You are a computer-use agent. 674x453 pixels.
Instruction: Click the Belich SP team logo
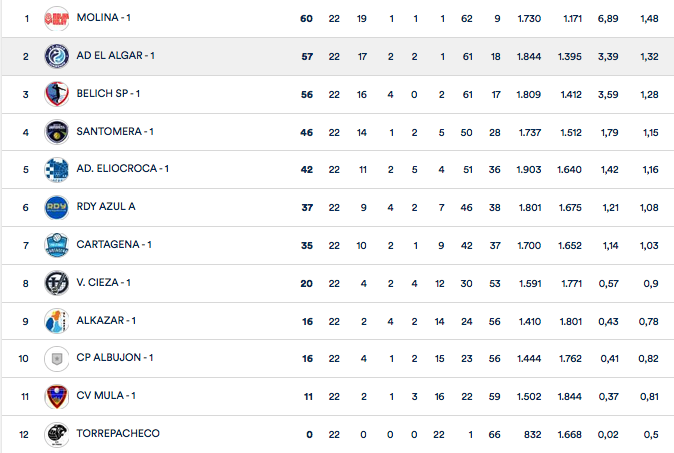56,94
